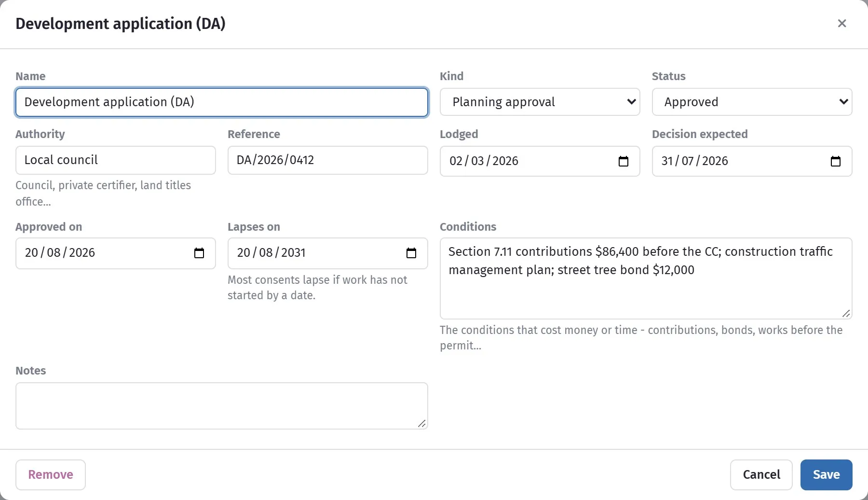The height and width of the screenshot is (500, 868).
Task: Click into the empty Notes text area
Action: 222,406
